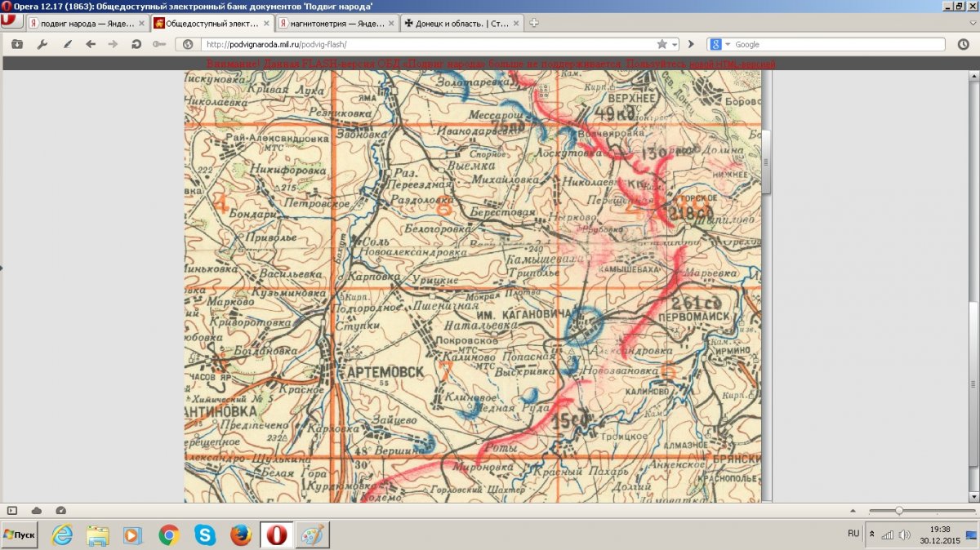Launch Skype from the taskbar
The height and width of the screenshot is (550, 980).
tap(205, 534)
